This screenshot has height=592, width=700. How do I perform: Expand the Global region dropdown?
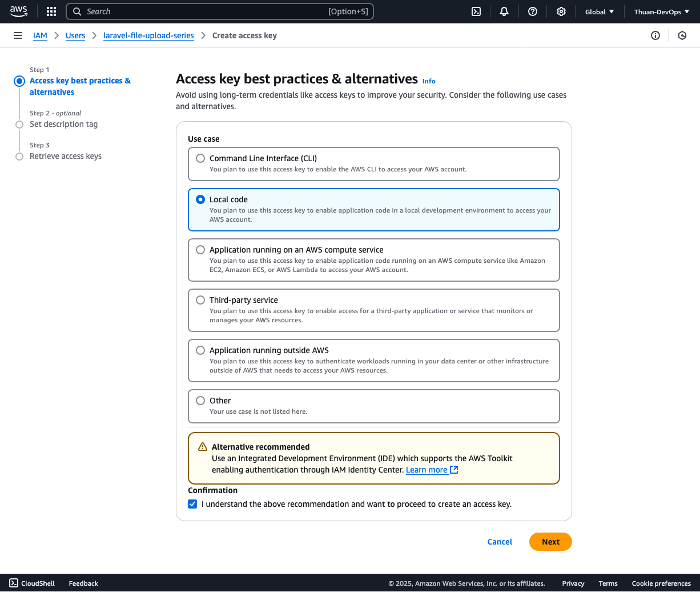600,11
